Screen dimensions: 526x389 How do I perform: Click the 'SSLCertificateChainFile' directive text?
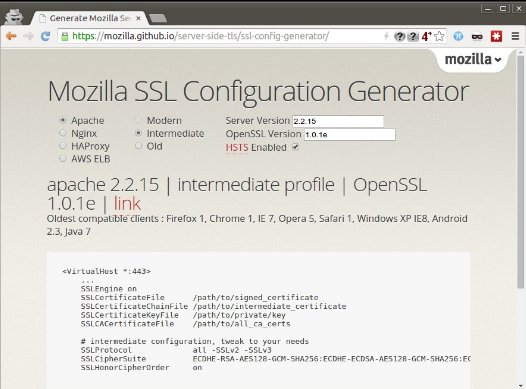tap(134, 306)
